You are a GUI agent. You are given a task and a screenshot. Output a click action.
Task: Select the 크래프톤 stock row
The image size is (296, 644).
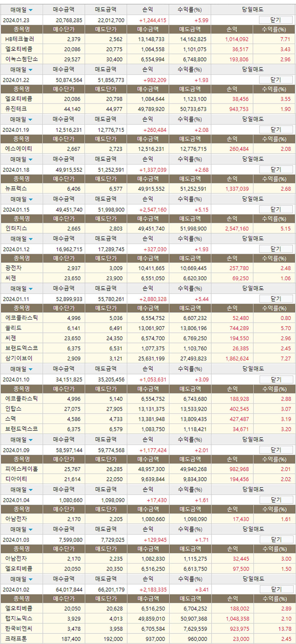16,639
